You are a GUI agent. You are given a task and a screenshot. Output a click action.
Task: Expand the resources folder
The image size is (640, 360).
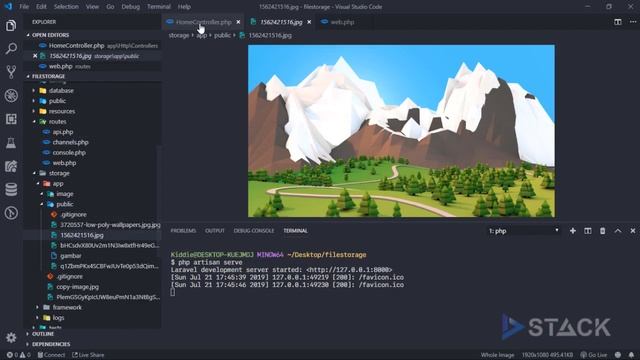coord(62,111)
